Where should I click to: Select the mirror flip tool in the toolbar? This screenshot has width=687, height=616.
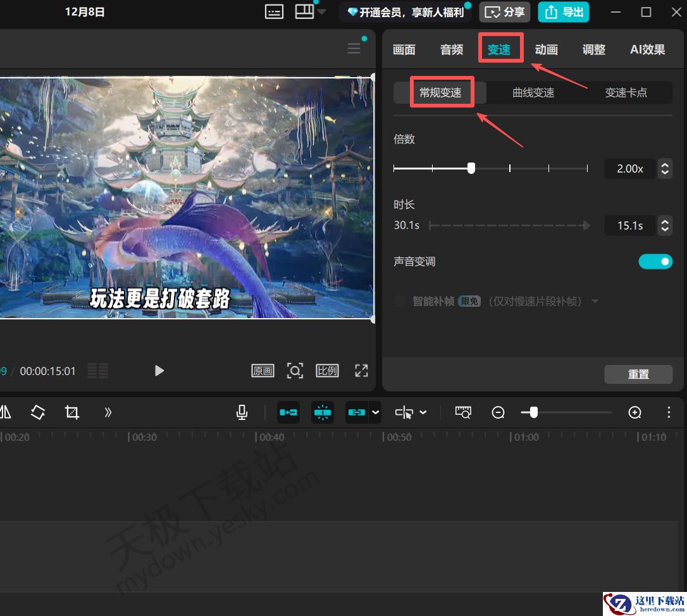pyautogui.click(x=6, y=412)
